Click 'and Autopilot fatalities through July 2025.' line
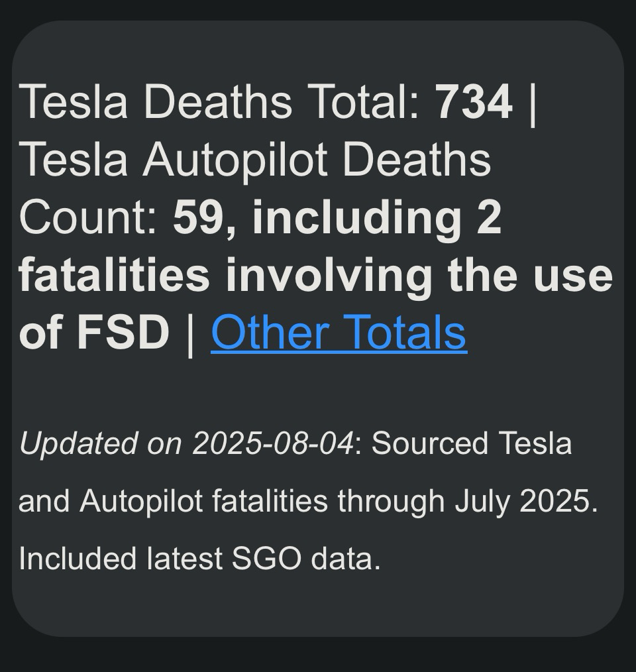The width and height of the screenshot is (636, 672). (x=308, y=500)
